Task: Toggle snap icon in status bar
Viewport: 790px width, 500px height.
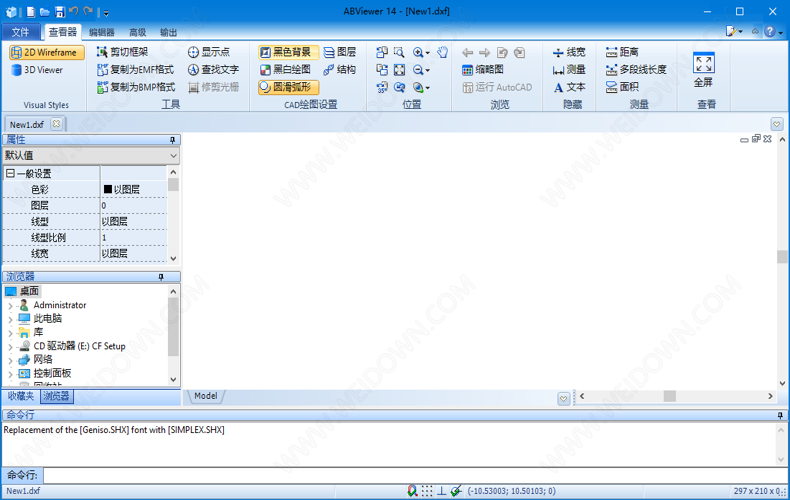Action: pos(413,491)
